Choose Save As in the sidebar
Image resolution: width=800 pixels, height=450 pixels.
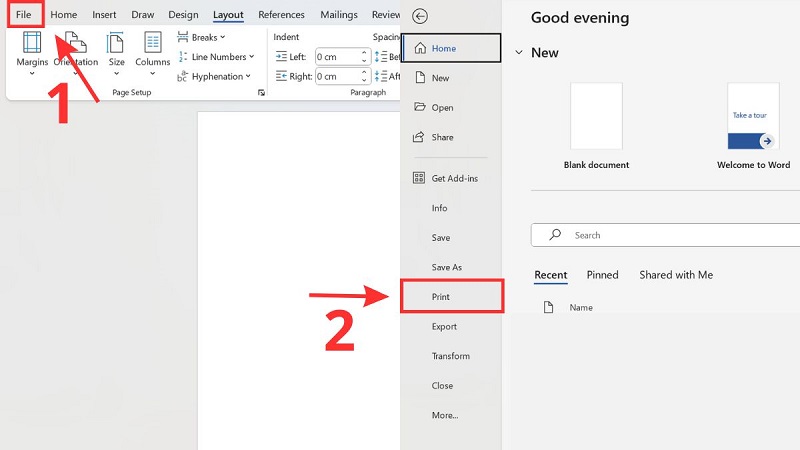pos(446,267)
